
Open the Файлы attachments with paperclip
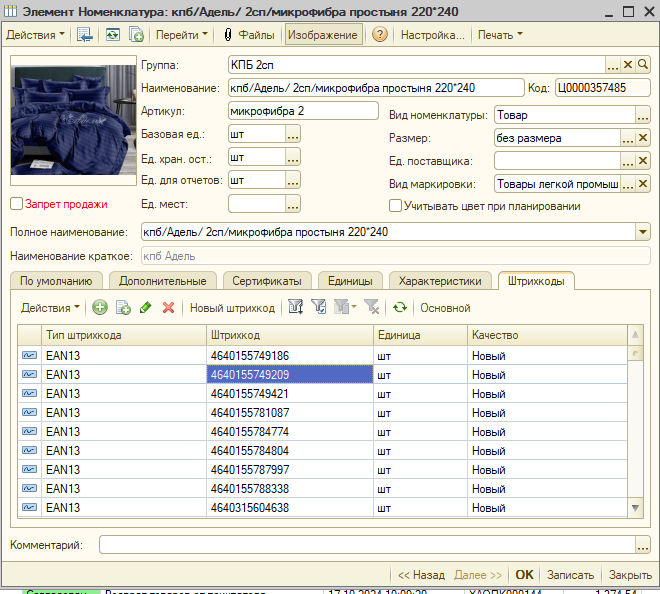249,35
